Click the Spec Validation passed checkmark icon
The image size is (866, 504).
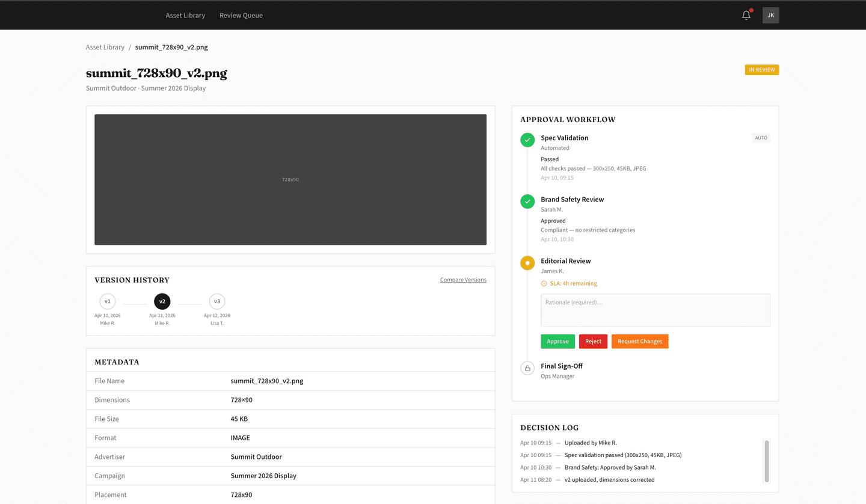527,140
